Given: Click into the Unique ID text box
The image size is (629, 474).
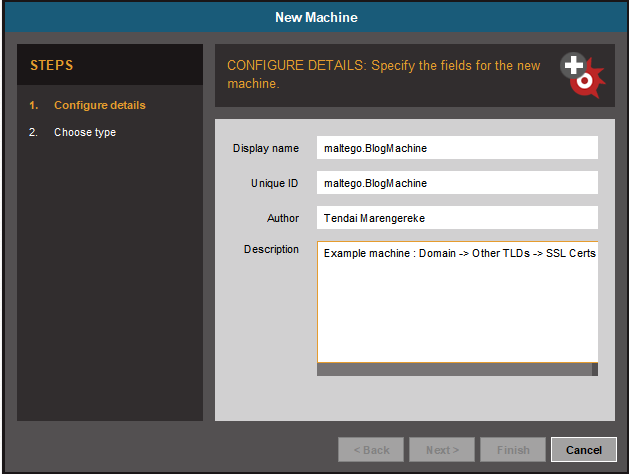Looking at the screenshot, I should pyautogui.click(x=457, y=182).
